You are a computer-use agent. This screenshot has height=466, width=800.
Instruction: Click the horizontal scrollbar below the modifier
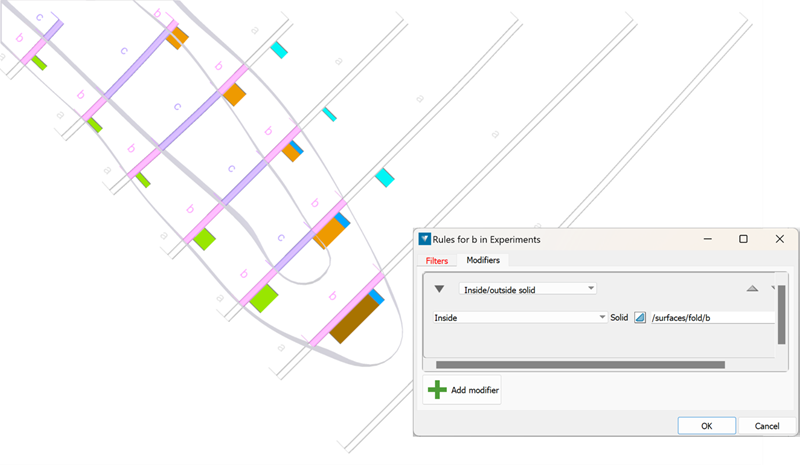tap(580, 365)
